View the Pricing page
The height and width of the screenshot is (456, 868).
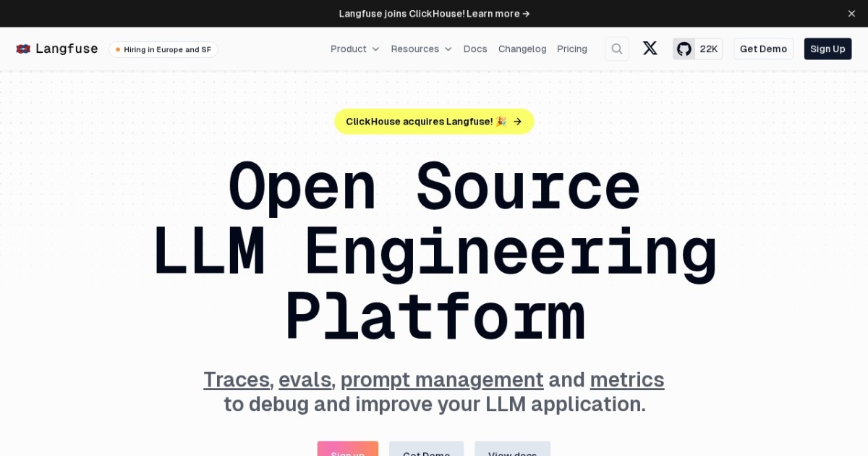(x=572, y=48)
